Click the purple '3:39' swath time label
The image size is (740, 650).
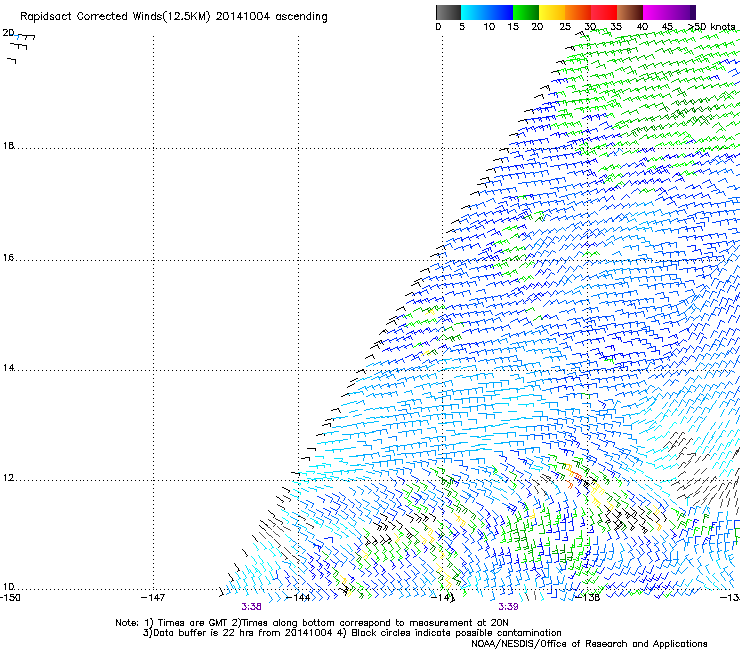pos(508,607)
